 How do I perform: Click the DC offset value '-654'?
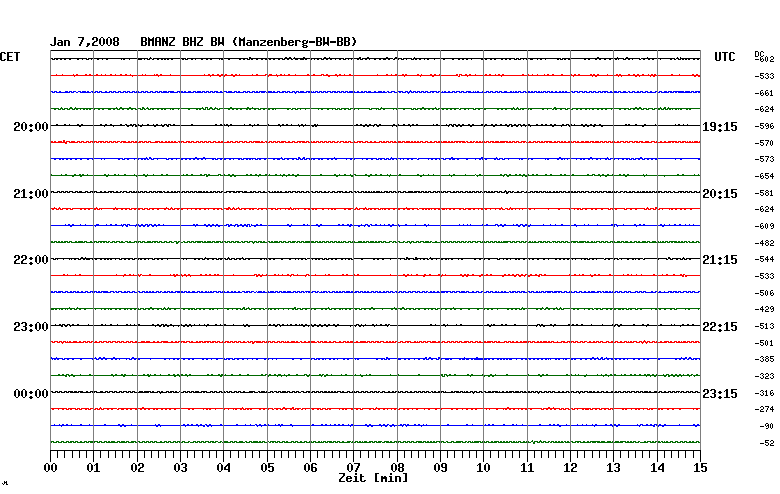(764, 176)
